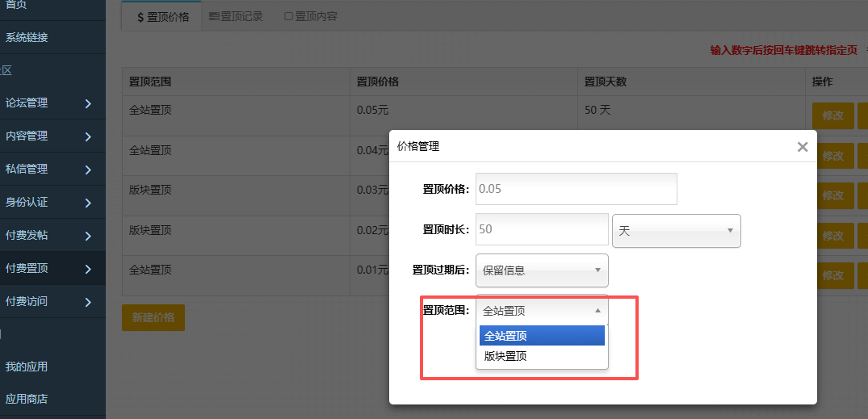
Task: Open 系统链接 in the sidebar
Action: (x=27, y=37)
